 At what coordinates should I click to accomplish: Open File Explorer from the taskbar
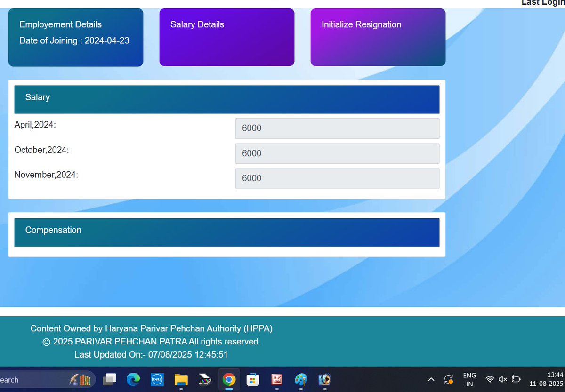181,379
